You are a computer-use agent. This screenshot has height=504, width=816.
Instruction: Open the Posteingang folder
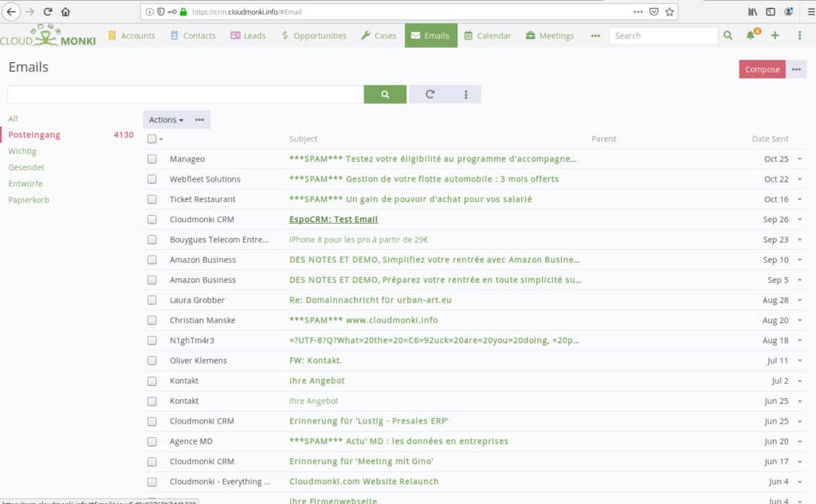[x=34, y=135]
